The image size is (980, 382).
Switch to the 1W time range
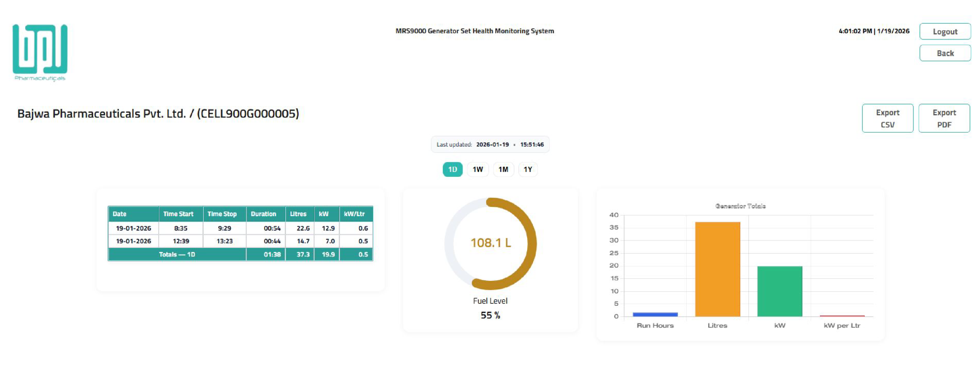tap(477, 169)
